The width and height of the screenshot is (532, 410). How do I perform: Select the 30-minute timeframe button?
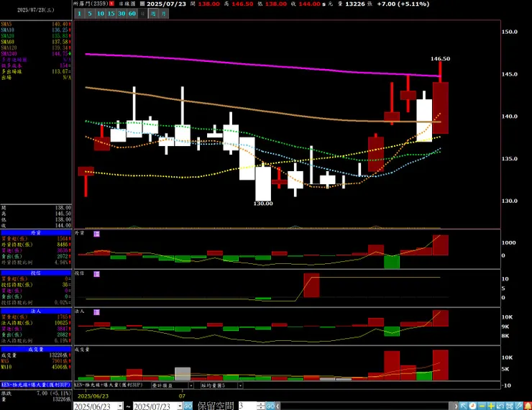coord(121,14)
